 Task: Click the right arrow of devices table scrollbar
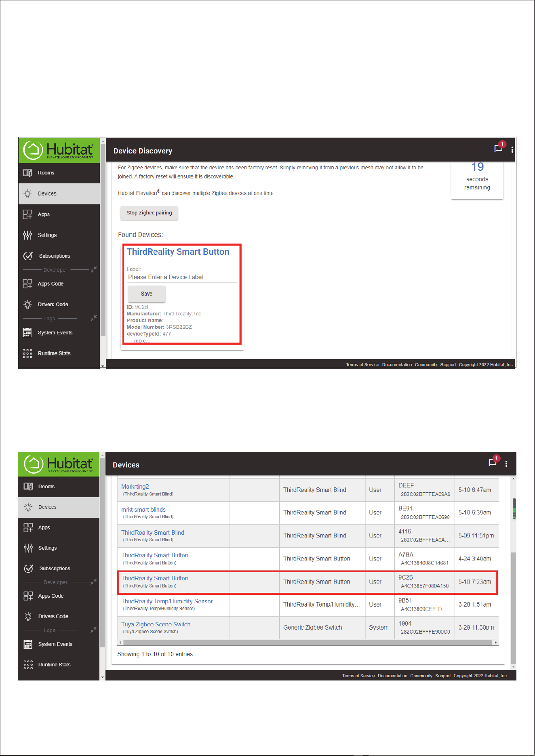click(x=496, y=642)
